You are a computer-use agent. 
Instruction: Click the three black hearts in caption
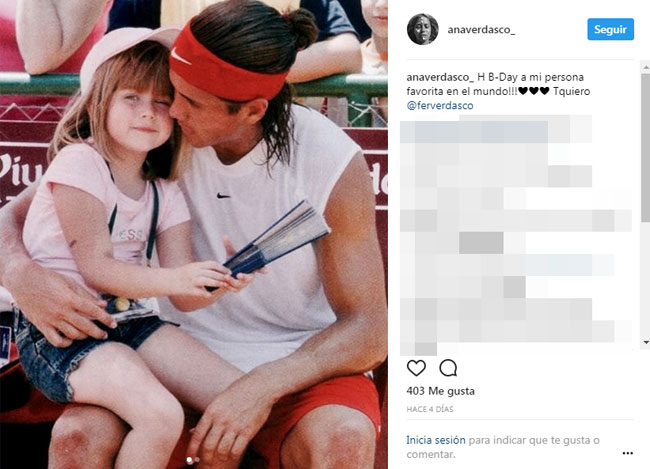click(x=534, y=91)
